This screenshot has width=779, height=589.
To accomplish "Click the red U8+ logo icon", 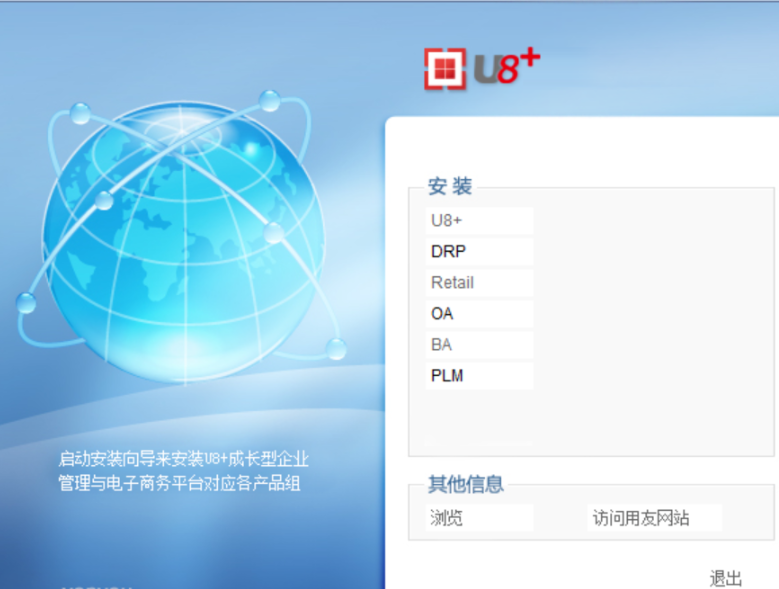I will point(445,69).
